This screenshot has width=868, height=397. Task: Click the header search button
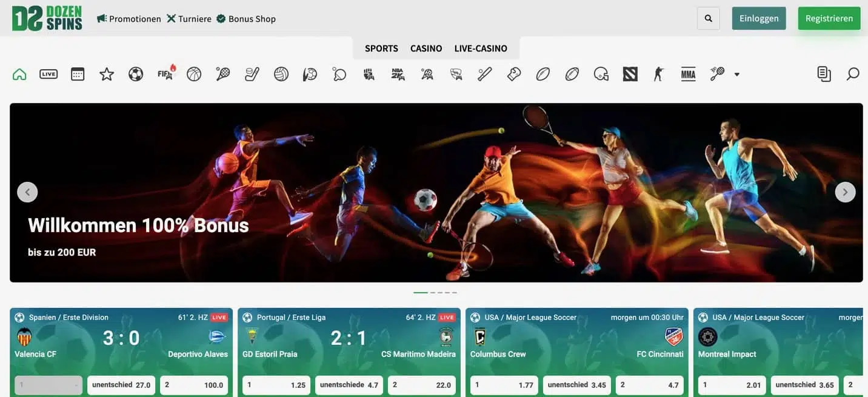(709, 18)
